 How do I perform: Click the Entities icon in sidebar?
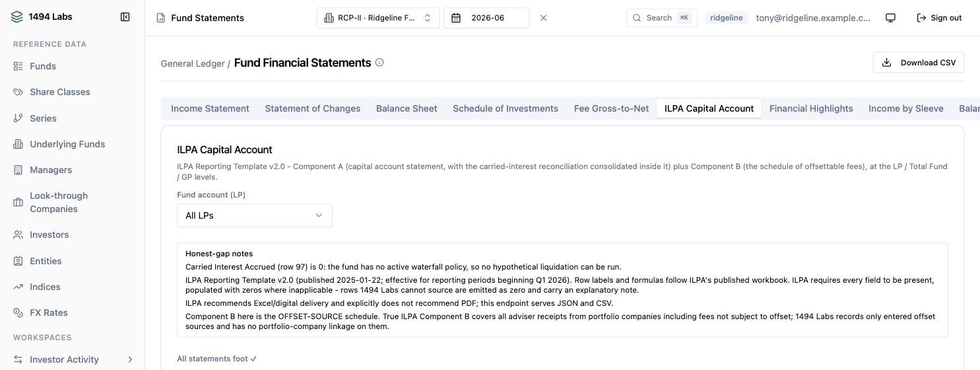(x=18, y=261)
